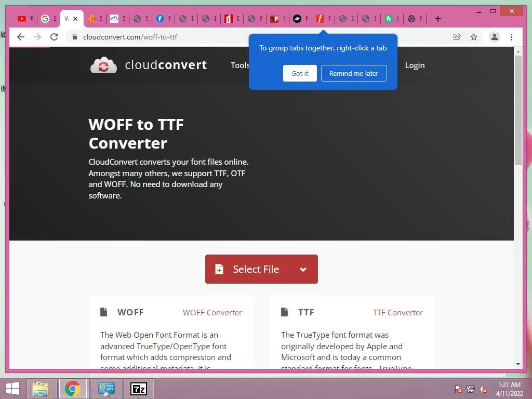This screenshot has height=399, width=532.
Task: Click the muted volume tray icon
Action: [483, 389]
